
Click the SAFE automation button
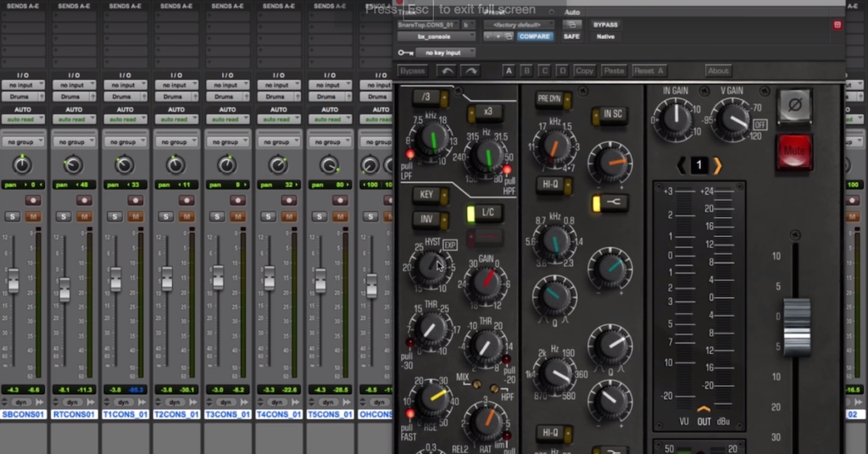pyautogui.click(x=572, y=36)
